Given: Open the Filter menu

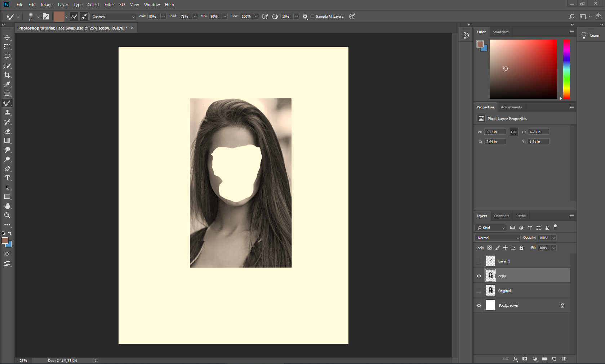Looking at the screenshot, I should coord(109,5).
